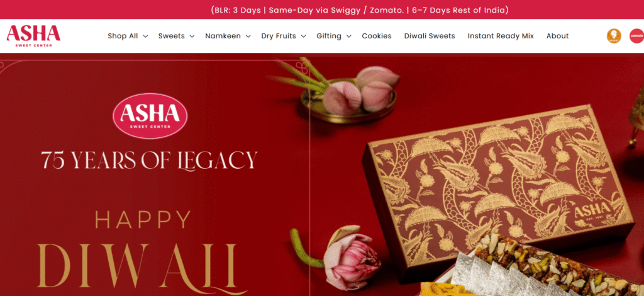Click the gold-patterned Asha gift box image
The width and height of the screenshot is (644, 296).
501,189
